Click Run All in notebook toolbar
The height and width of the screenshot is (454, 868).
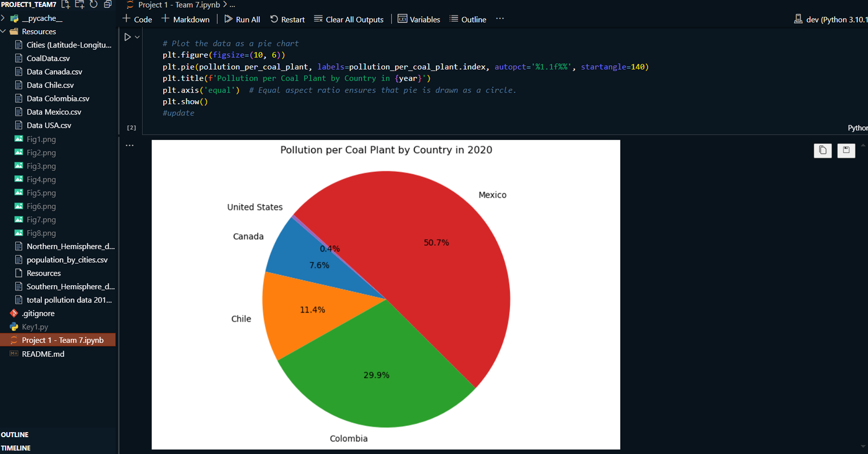[242, 19]
